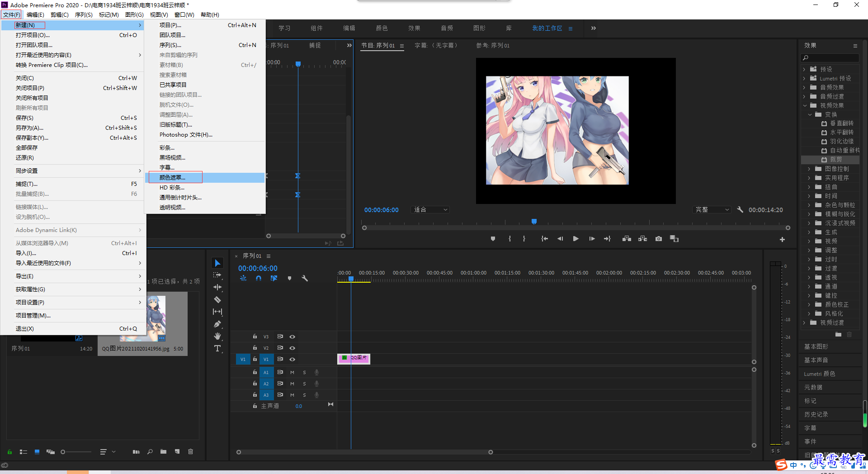Open the comparison view button

674,239
